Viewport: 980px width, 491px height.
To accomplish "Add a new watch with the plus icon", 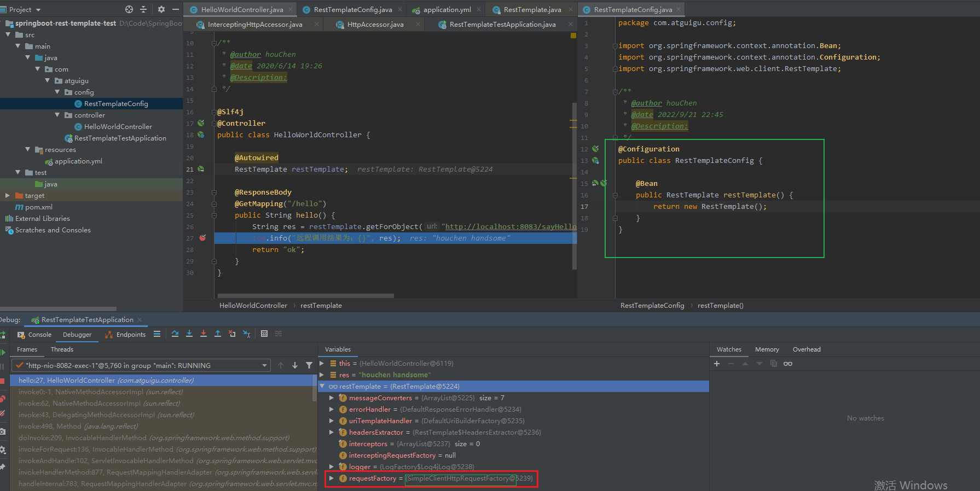I will click(x=717, y=364).
